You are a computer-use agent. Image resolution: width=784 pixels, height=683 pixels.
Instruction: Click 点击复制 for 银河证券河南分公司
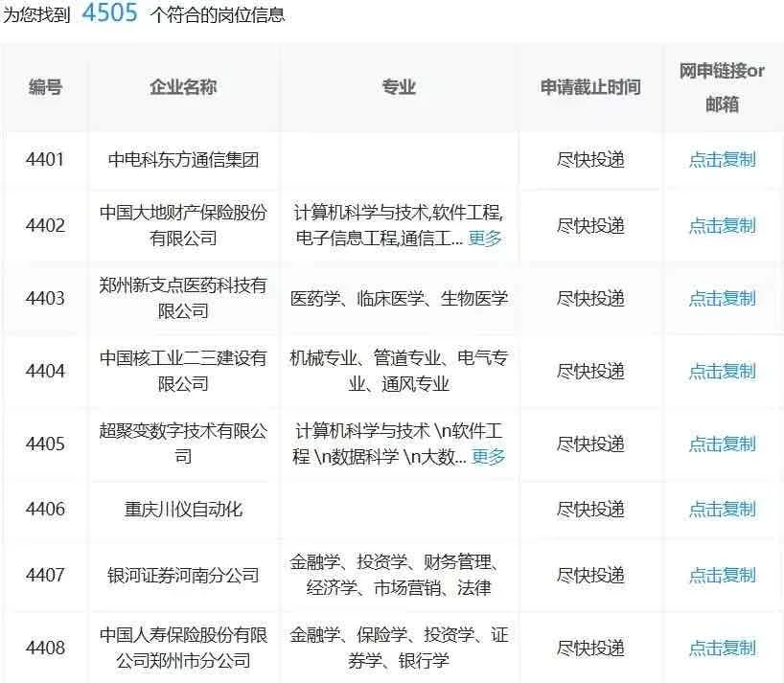(722, 576)
